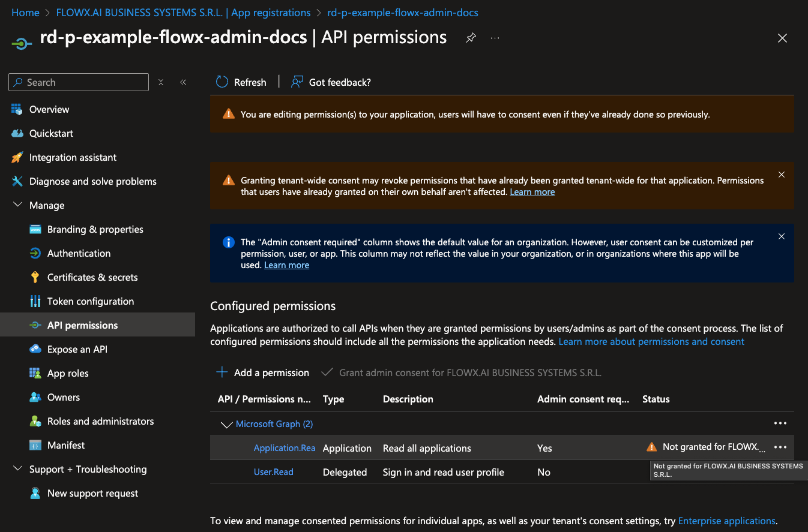Open the Enterprise applications link

tap(727, 521)
